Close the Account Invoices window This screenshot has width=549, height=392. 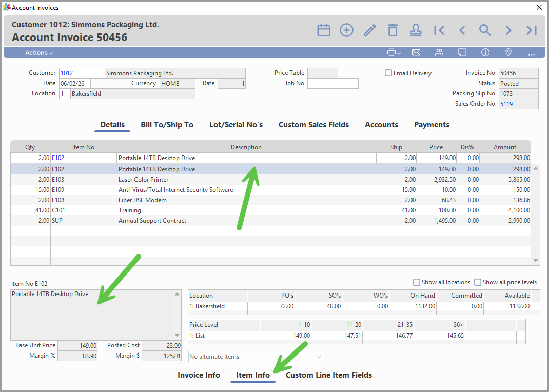[539, 7]
